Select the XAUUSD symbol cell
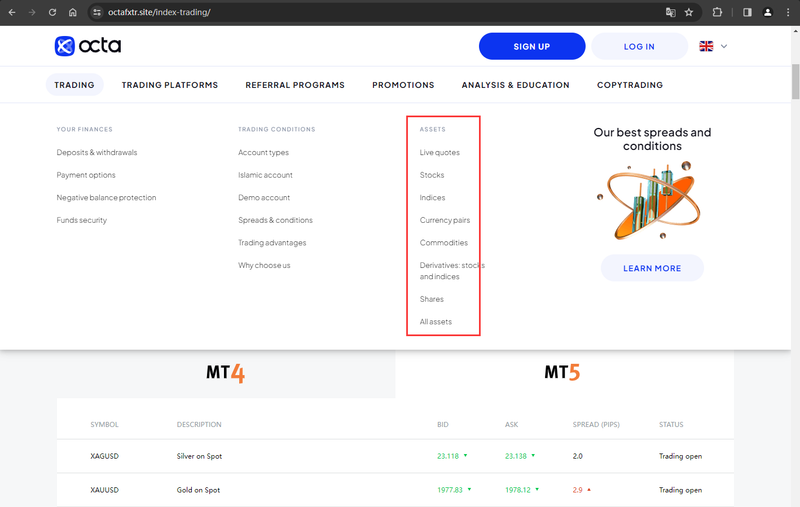Screen dimensions: 800x507 (x=105, y=490)
